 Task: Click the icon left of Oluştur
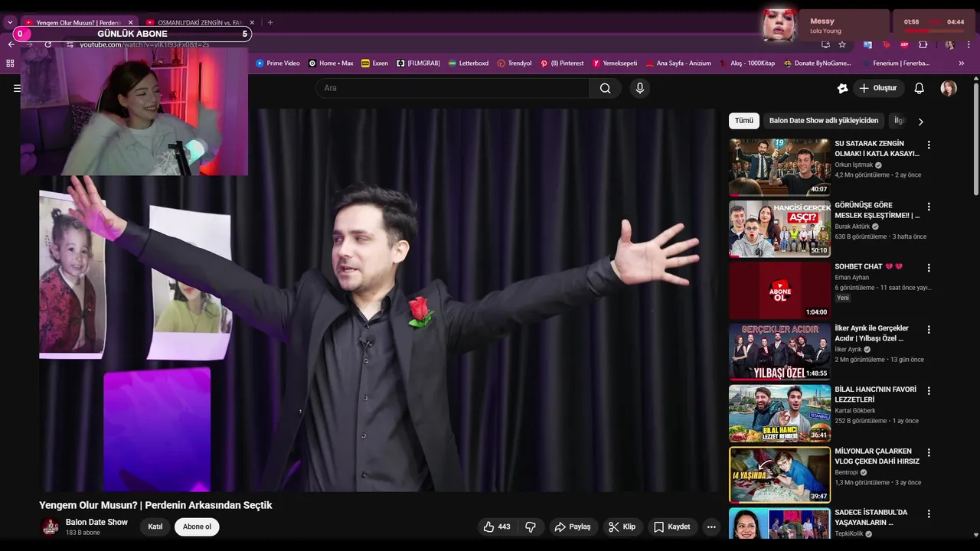pos(842,88)
